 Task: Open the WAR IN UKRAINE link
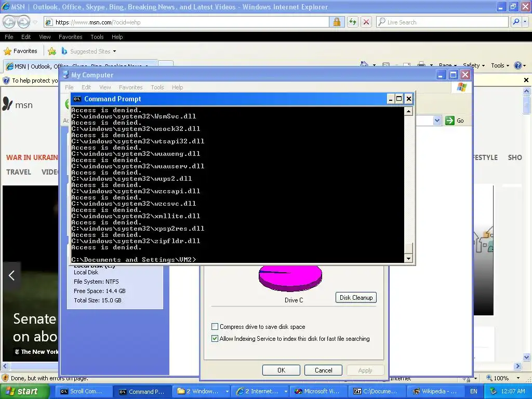tap(32, 157)
